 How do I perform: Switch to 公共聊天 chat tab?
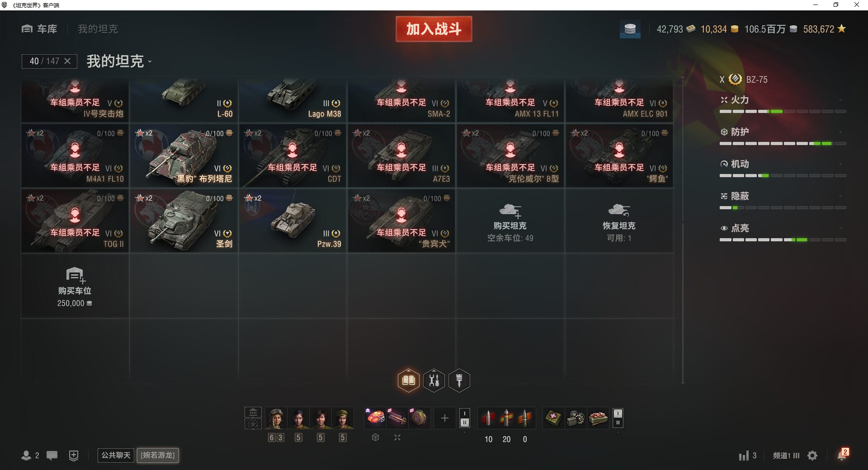[116, 455]
